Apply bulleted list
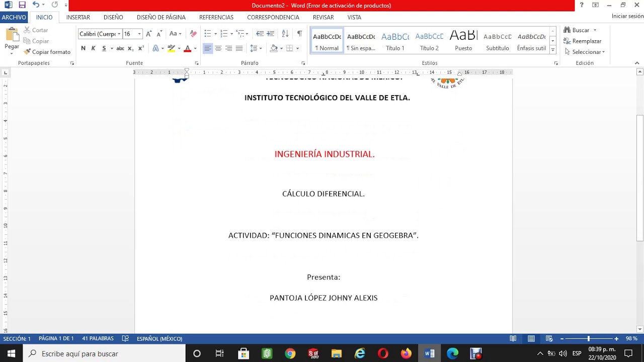The width and height of the screenshot is (644, 362). 208,34
